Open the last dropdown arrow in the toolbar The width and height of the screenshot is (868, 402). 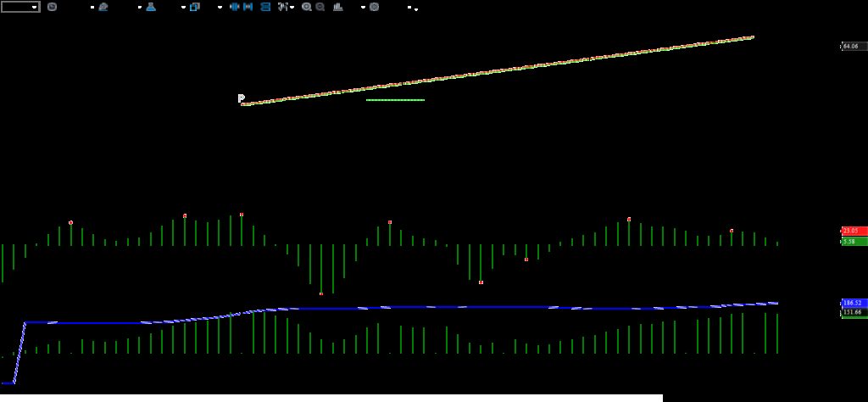(415, 8)
